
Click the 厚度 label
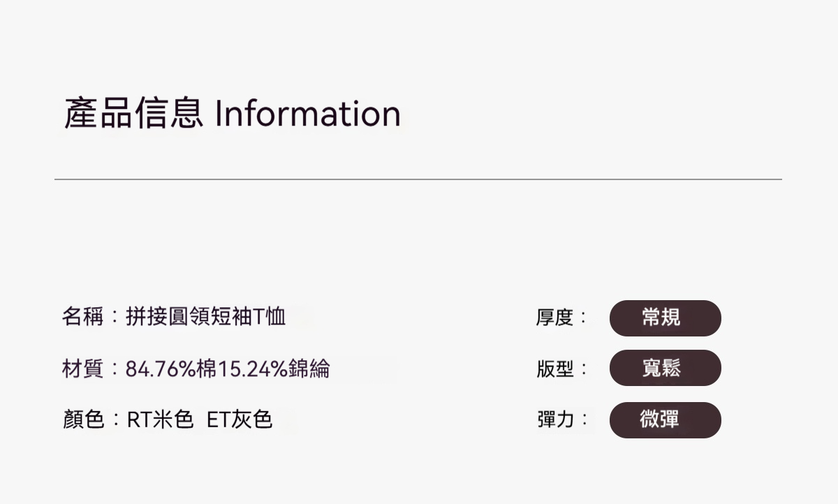pos(554,318)
